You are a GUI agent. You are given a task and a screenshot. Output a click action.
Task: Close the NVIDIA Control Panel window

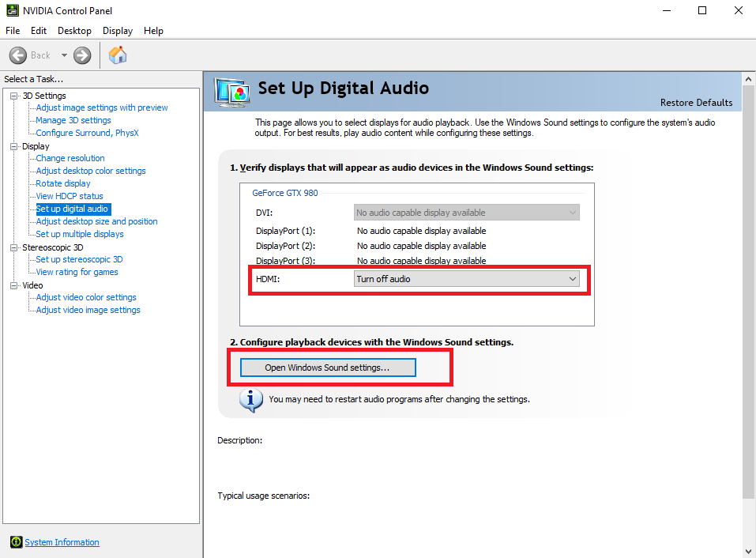(x=738, y=10)
